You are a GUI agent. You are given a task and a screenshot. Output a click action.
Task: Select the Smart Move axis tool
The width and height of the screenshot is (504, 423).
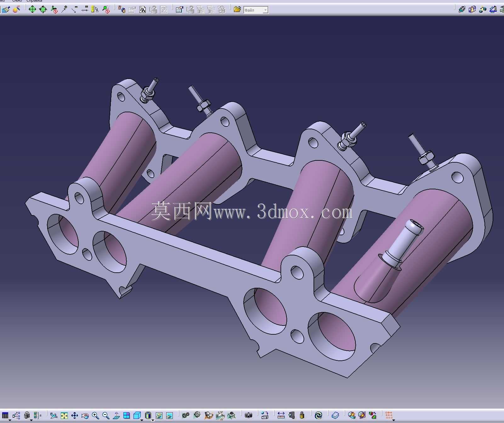pos(54,9)
